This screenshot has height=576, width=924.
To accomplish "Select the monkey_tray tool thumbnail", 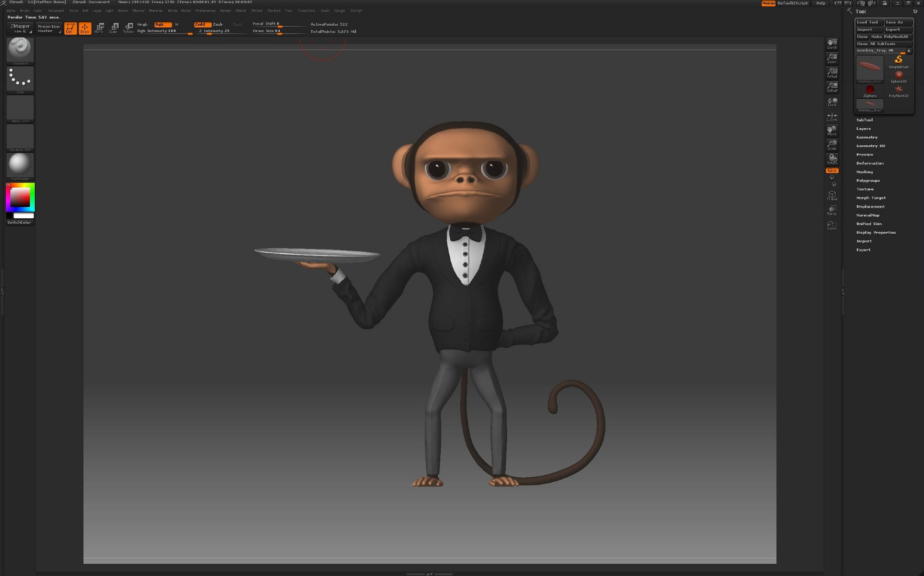I will point(869,69).
